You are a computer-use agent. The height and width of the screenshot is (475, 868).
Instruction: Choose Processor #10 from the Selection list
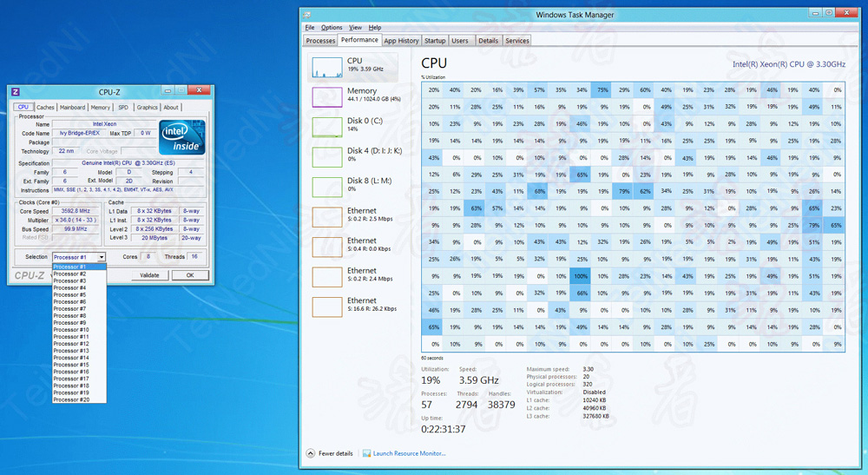click(x=79, y=330)
